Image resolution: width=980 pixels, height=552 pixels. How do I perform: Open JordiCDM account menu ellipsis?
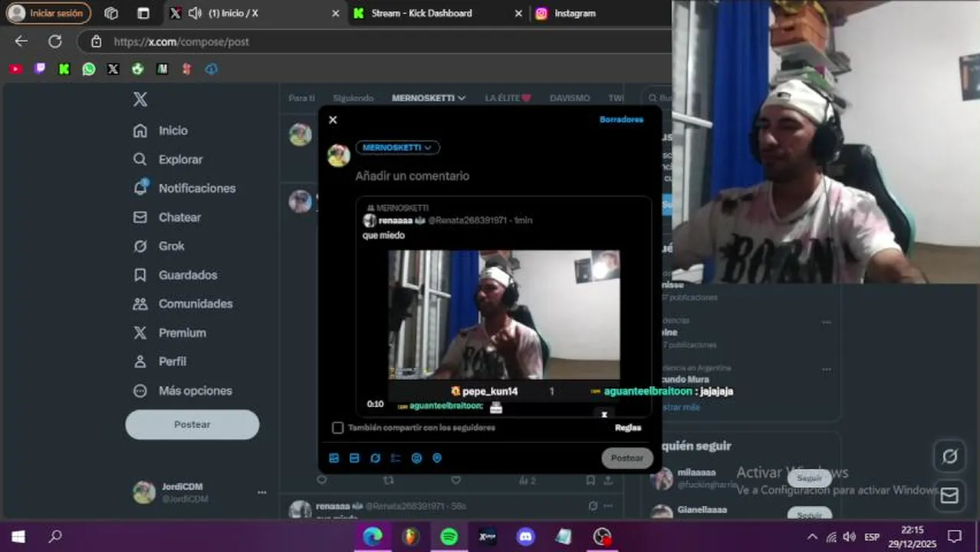262,492
